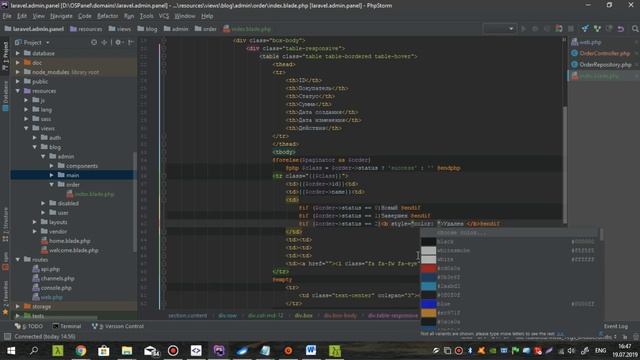Click the tool window toggle icon bottom-left
This screenshot has height=360, width=640.
[7, 337]
